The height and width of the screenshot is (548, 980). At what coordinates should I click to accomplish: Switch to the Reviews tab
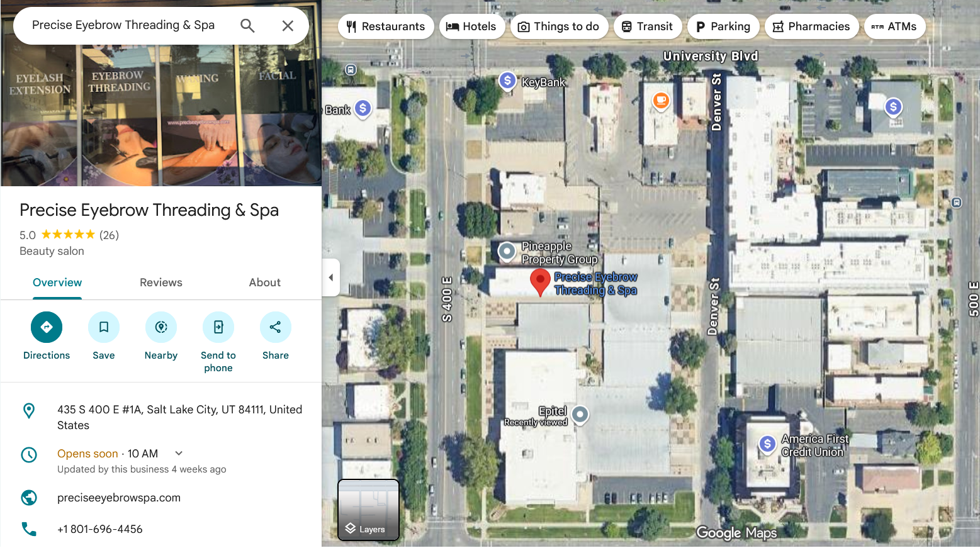pos(161,282)
